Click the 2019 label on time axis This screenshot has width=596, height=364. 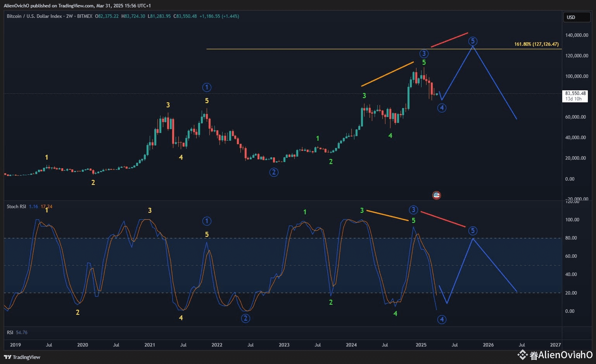tap(16, 345)
